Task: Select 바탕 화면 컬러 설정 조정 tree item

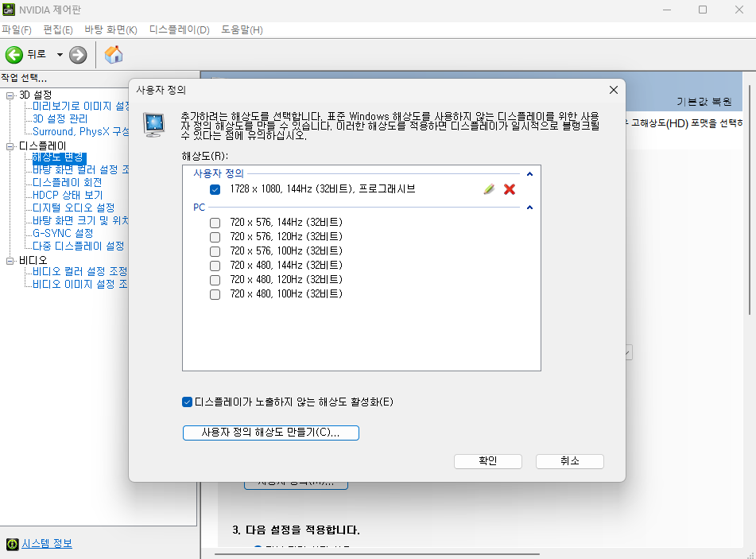Action: pyautogui.click(x=80, y=170)
